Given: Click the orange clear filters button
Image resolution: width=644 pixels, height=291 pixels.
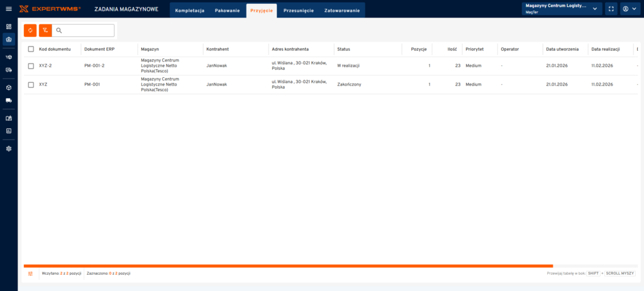Looking at the screenshot, I should (x=45, y=30).
